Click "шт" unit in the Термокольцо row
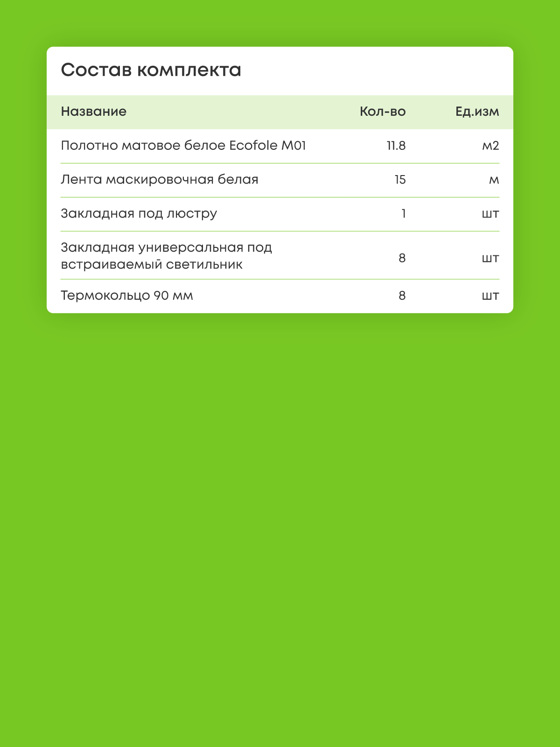Image resolution: width=560 pixels, height=747 pixels. pos(490,296)
